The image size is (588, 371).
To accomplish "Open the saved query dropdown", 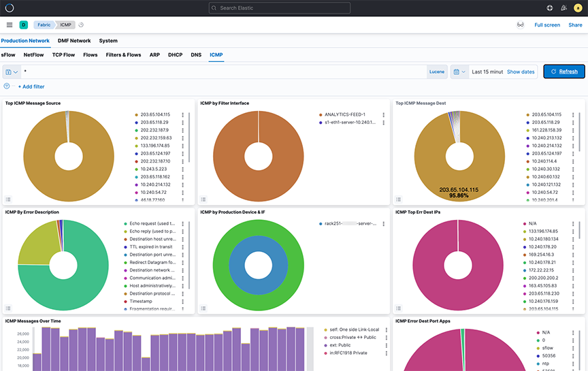I will 12,71.
